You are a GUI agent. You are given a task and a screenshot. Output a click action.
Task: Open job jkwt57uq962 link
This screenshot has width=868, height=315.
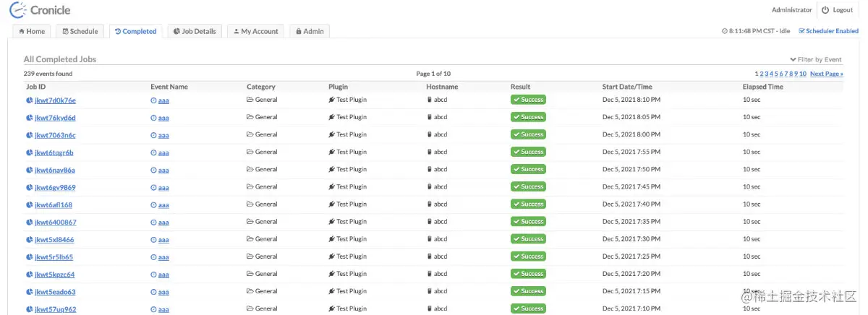(x=55, y=308)
